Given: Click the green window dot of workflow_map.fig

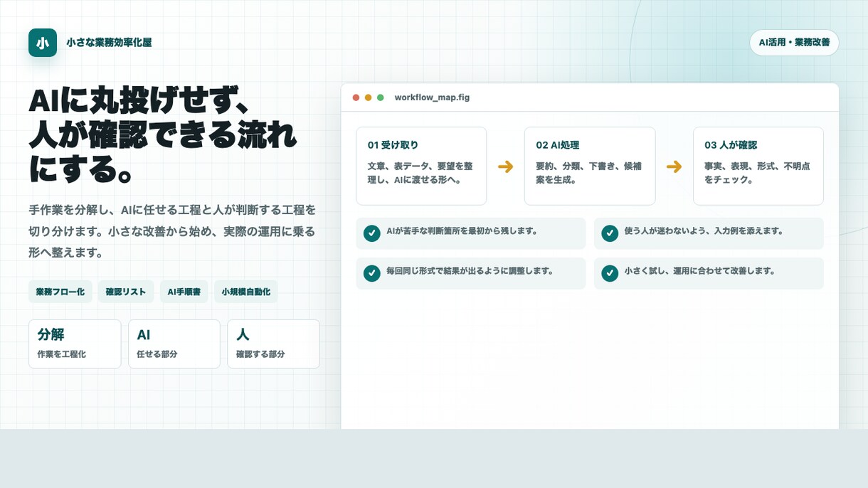Looking at the screenshot, I should (380, 97).
